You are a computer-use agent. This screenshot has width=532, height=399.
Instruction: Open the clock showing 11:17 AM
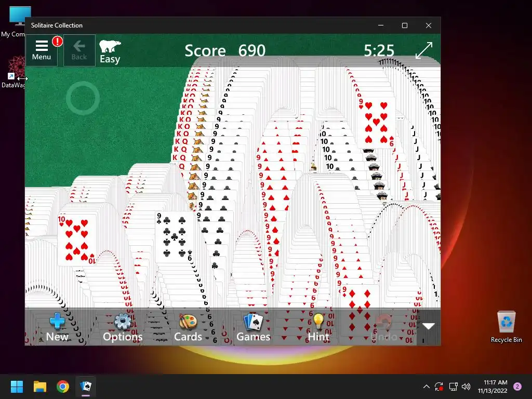coord(493,387)
